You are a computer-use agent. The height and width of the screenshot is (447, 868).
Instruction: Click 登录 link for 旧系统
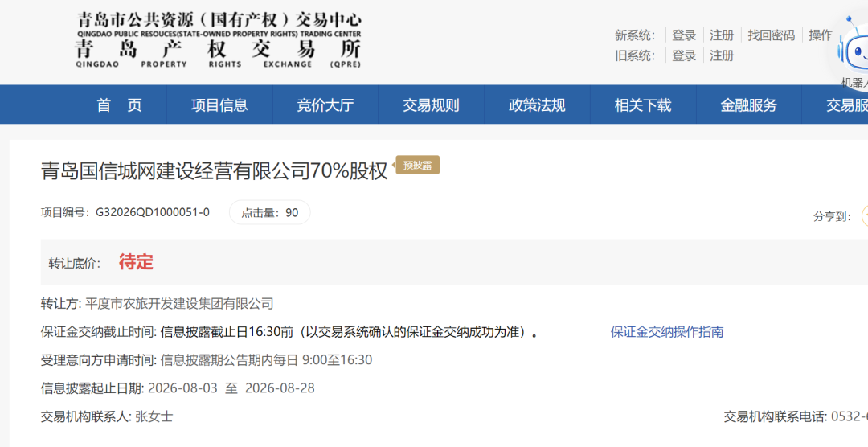(684, 56)
